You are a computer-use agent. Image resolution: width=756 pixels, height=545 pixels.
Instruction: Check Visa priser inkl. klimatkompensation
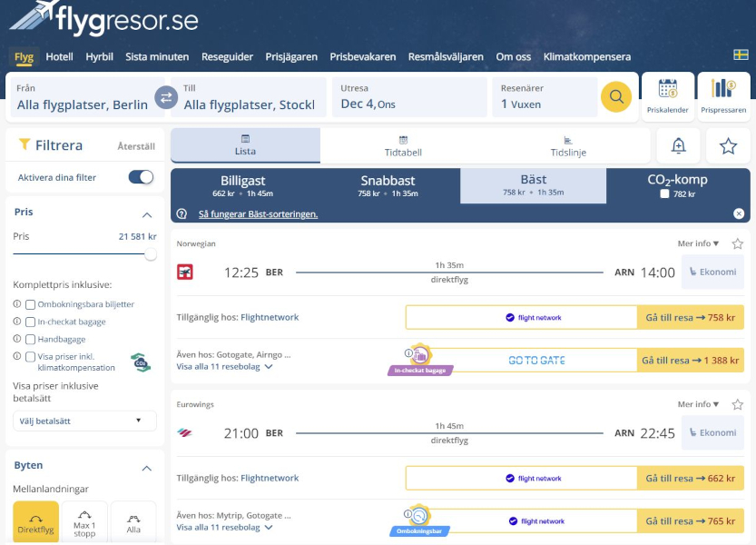(30, 357)
